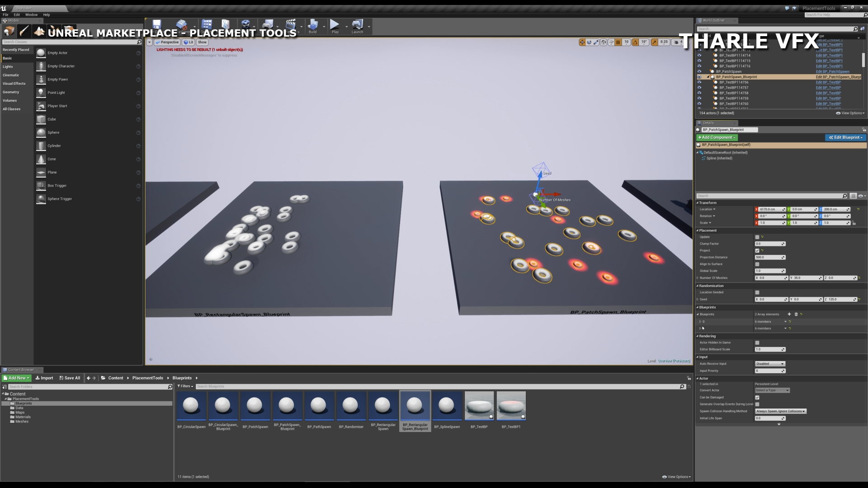The height and width of the screenshot is (488, 868).
Task: Open Convert Actor Select a Type dropdown
Action: pyautogui.click(x=772, y=390)
